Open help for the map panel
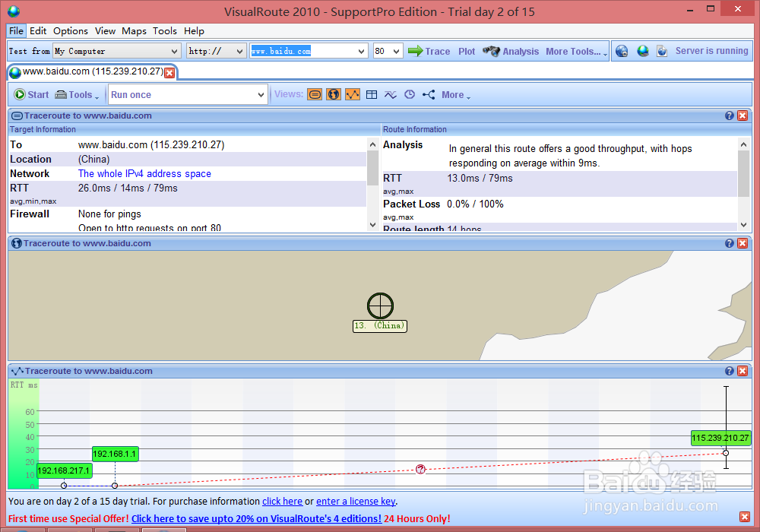 [729, 243]
